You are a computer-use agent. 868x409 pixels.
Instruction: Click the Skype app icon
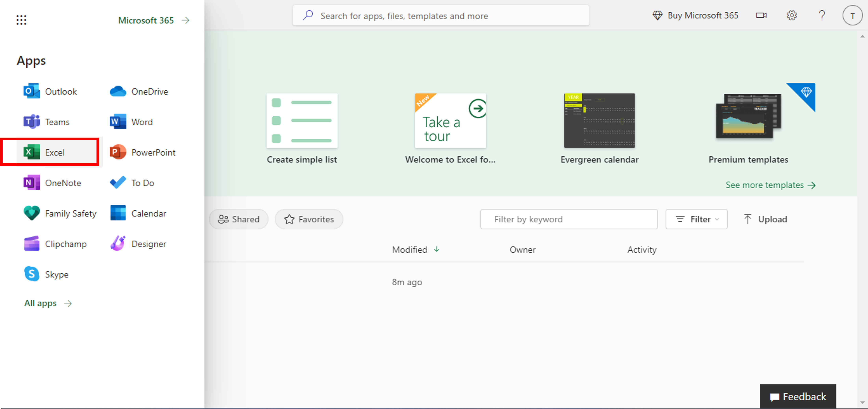click(x=32, y=274)
